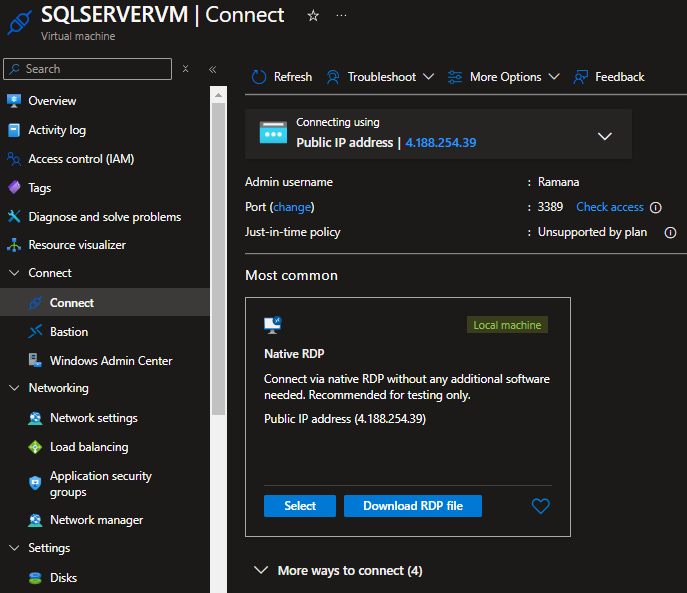Click the Refresh button label
Screen dimensions: 687x593
click(293, 77)
